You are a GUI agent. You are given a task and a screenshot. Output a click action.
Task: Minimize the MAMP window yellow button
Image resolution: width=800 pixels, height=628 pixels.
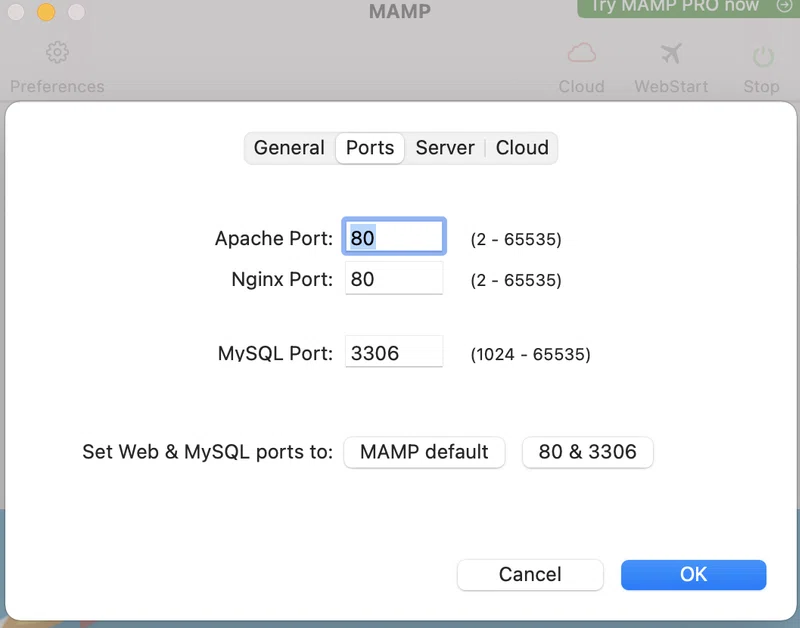[46, 12]
